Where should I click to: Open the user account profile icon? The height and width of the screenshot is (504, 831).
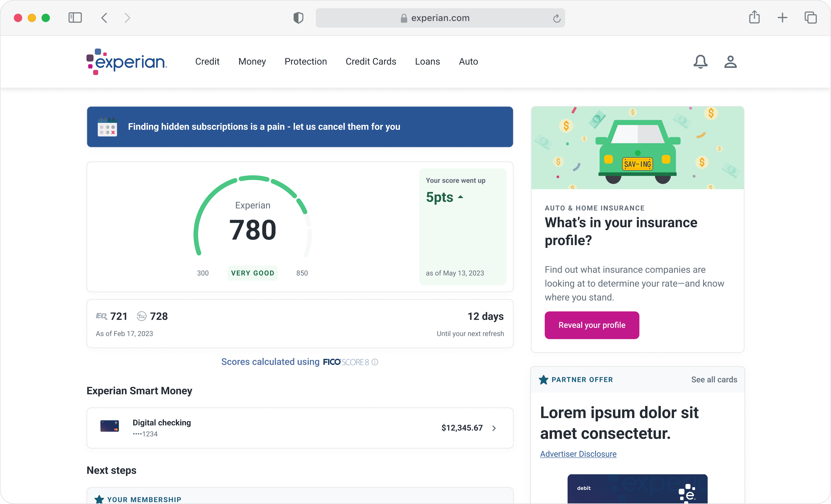tap(730, 62)
